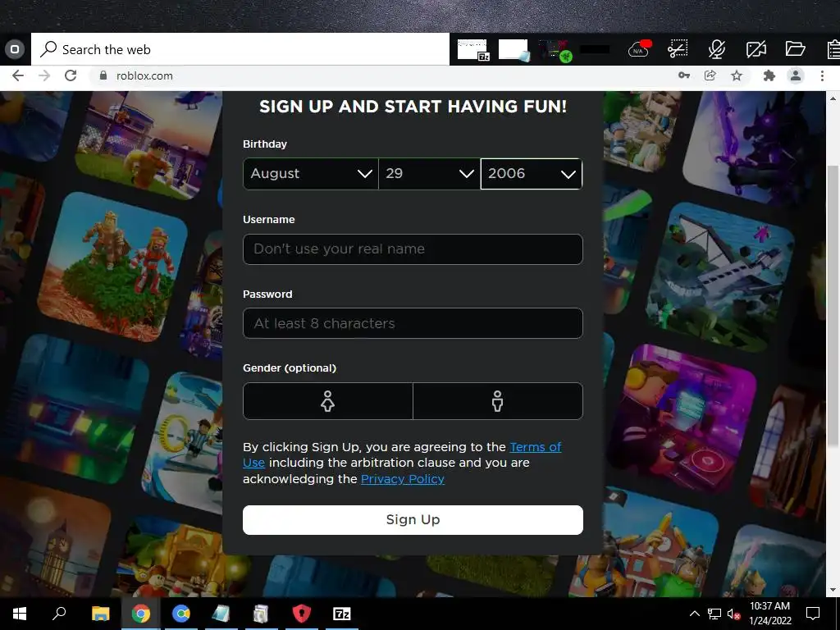Click the square stop button beside search
Viewport: 840px width, 630px height.
15,49
